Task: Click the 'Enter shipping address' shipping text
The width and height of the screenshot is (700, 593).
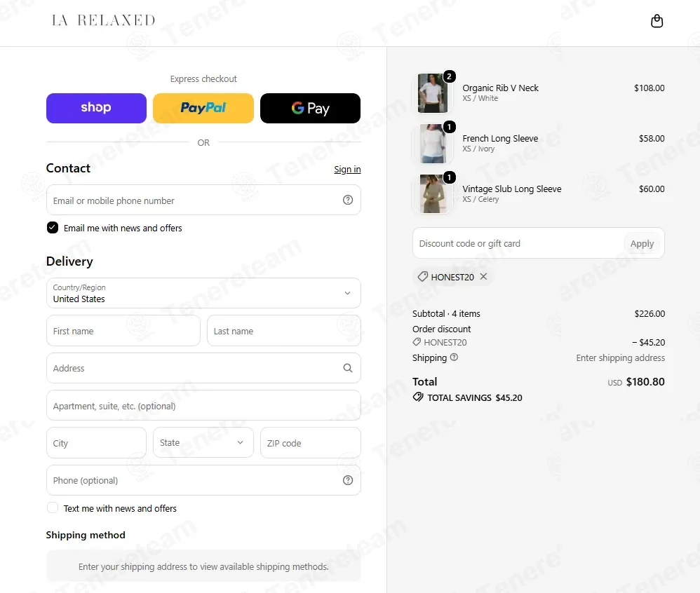Action: coord(621,358)
